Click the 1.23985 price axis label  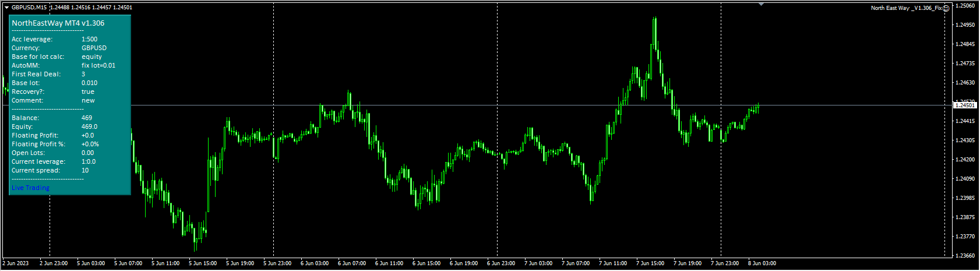(966, 198)
